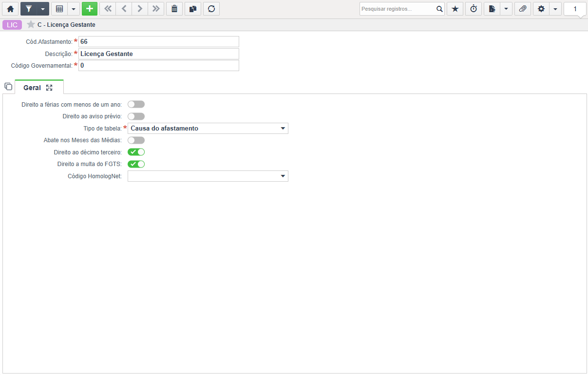Switch to grid view icon

[59, 9]
